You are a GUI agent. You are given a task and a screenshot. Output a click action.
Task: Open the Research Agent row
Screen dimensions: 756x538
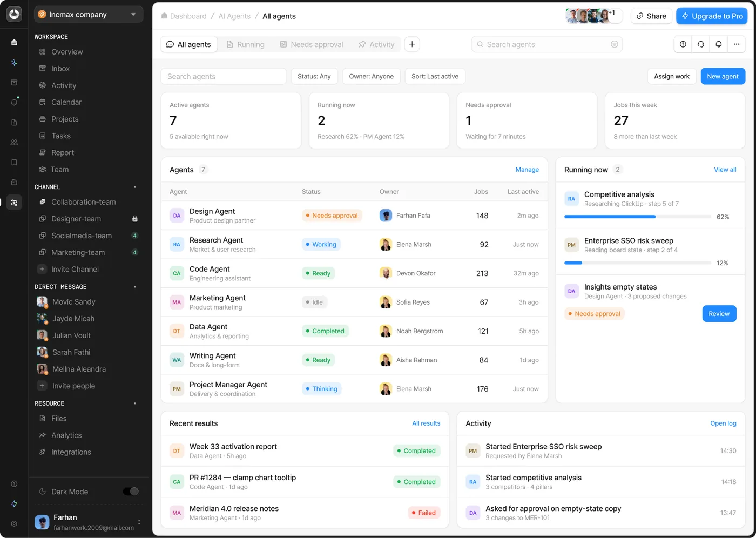pyautogui.click(x=354, y=244)
